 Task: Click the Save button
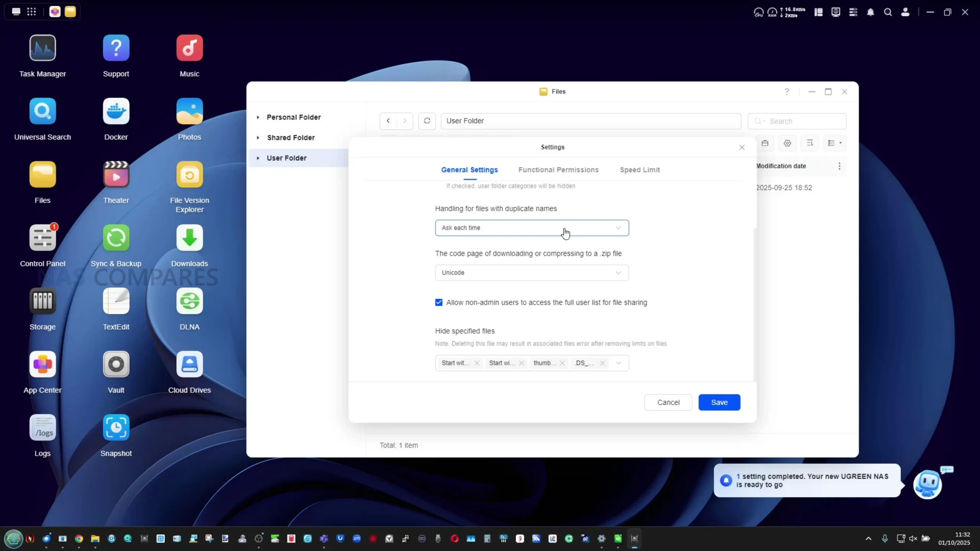(719, 403)
